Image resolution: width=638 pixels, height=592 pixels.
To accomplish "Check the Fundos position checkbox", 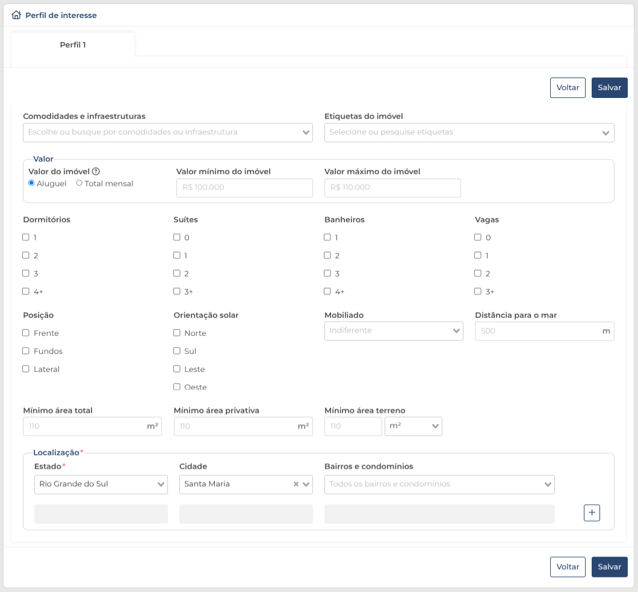I will click(26, 351).
